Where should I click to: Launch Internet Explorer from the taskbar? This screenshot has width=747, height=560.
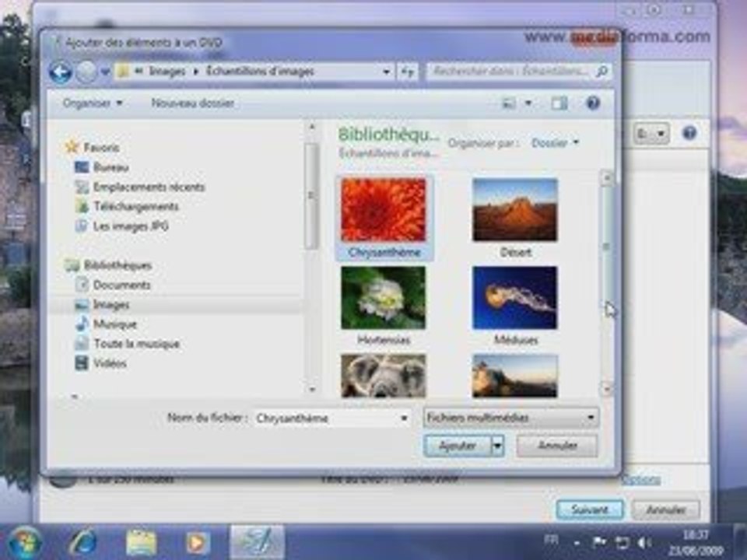[x=83, y=543]
